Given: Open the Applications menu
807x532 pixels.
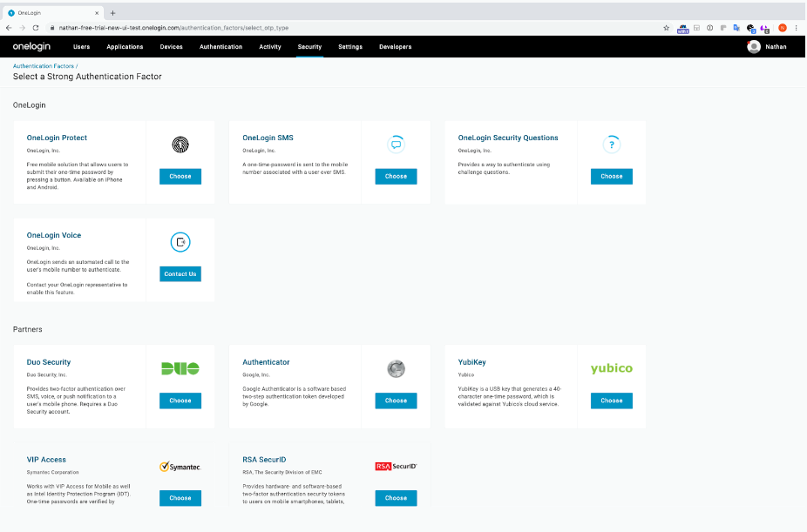Looking at the screenshot, I should [125, 47].
